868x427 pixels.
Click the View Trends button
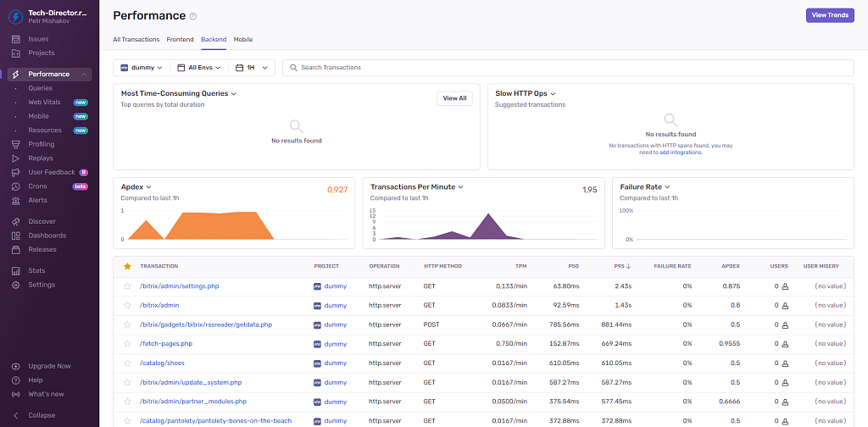(829, 15)
